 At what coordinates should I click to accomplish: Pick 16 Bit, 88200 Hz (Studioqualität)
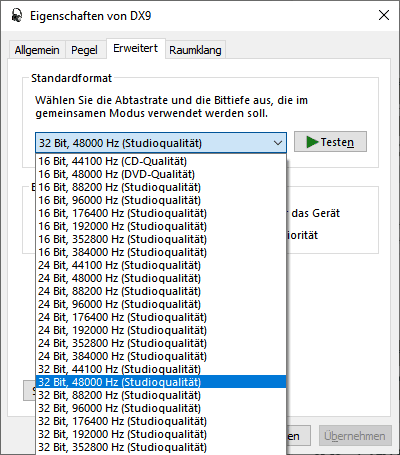click(x=161, y=187)
